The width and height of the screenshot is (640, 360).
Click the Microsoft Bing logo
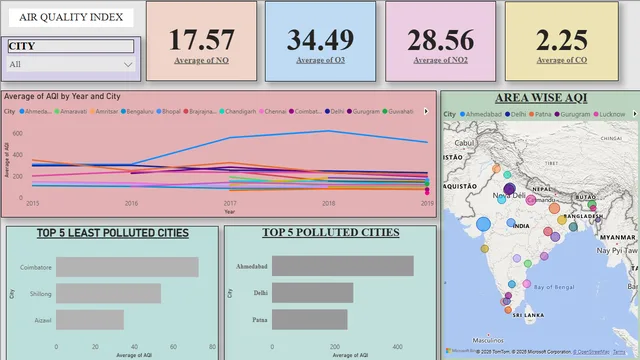click(x=460, y=351)
